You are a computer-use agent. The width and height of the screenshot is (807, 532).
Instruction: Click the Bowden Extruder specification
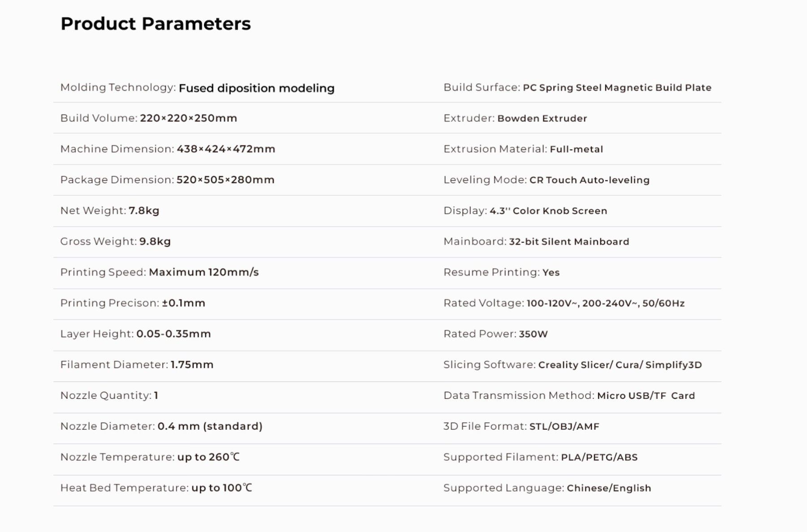542,118
